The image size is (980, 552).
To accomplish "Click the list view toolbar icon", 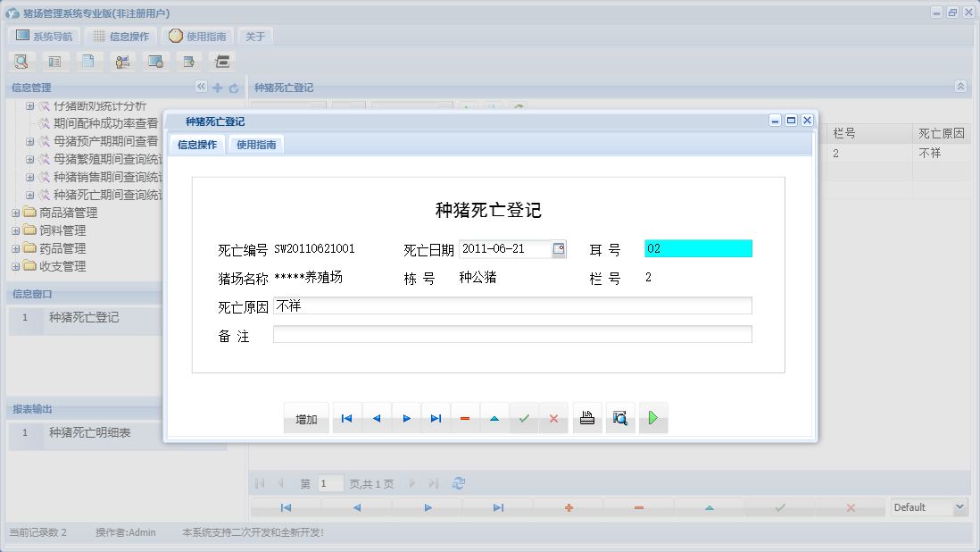I will tap(55, 62).
